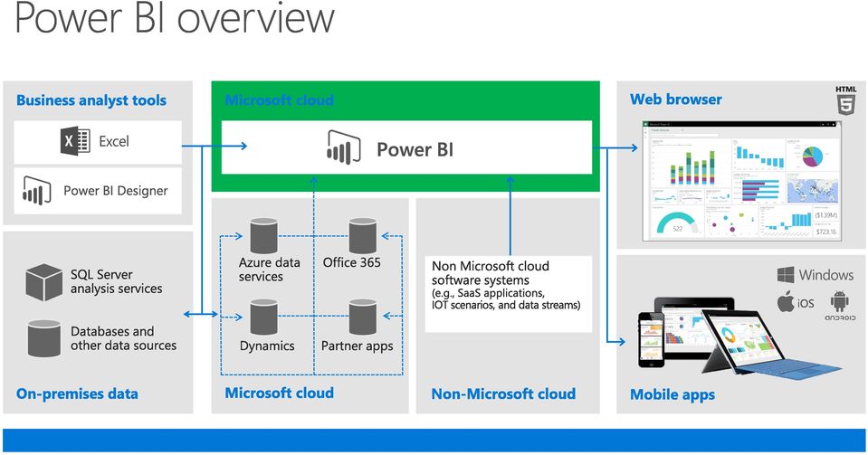This screenshot has height=455, width=868.
Task: Click the Apple iOS logo icon
Action: click(x=785, y=301)
